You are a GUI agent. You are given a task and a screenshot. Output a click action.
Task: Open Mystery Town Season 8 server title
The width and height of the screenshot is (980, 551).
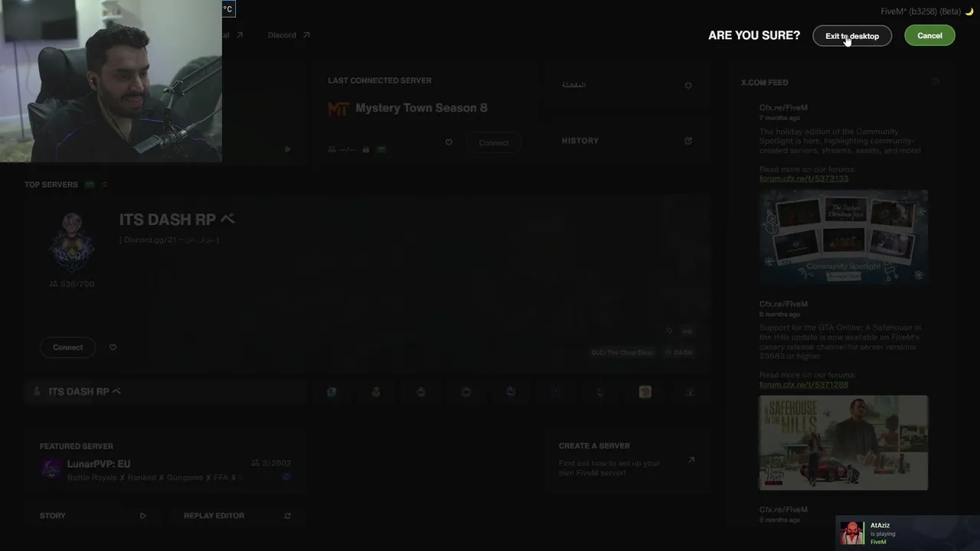point(421,108)
